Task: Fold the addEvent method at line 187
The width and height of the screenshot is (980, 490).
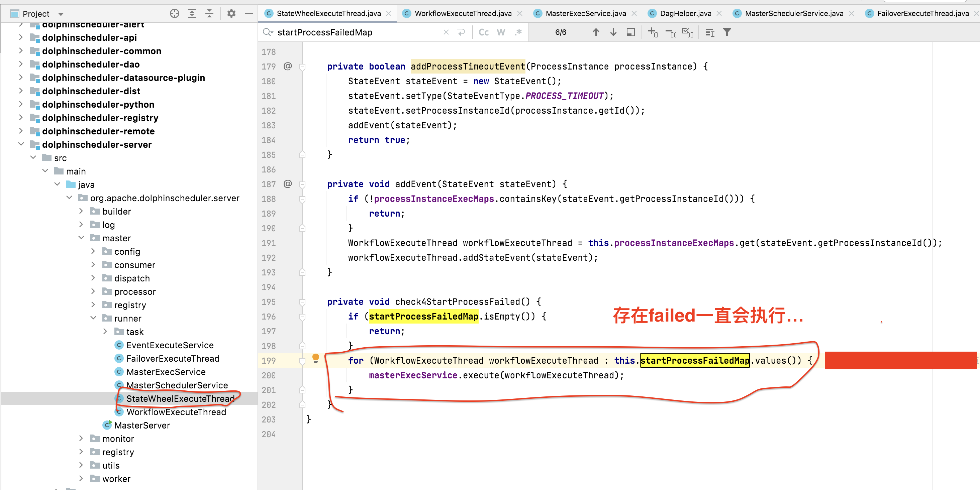Action: [302, 185]
